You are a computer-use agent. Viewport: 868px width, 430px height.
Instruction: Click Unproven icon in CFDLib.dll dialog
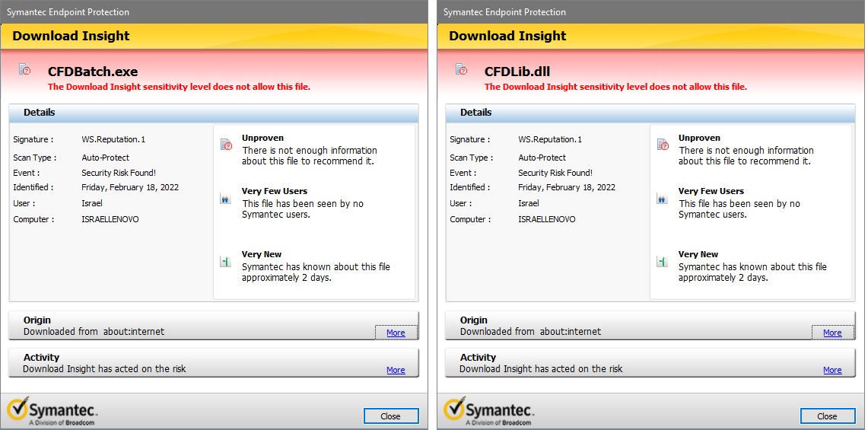tap(663, 145)
